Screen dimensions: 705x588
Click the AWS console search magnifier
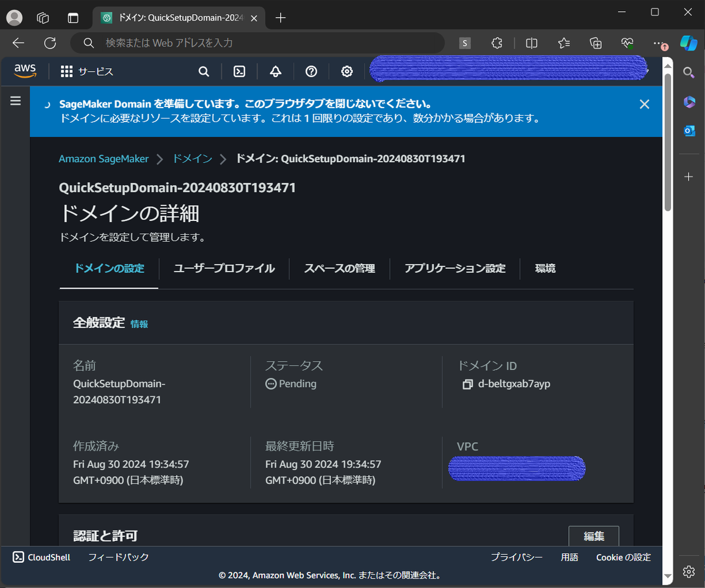tap(204, 72)
